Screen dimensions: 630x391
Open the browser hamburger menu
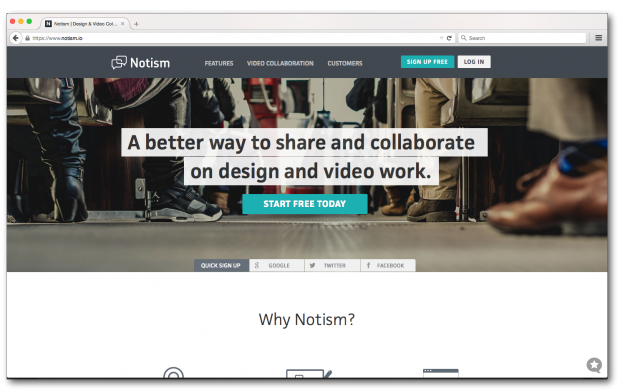tap(598, 38)
